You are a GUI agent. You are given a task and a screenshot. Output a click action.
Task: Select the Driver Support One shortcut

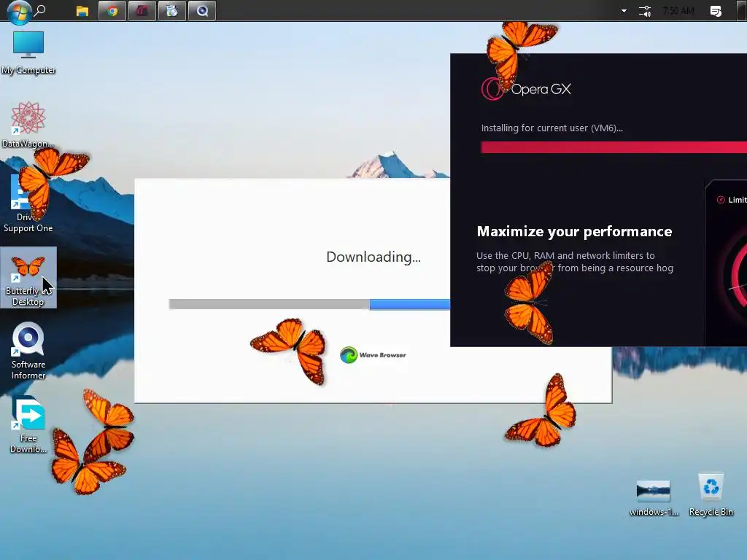pyautogui.click(x=28, y=204)
